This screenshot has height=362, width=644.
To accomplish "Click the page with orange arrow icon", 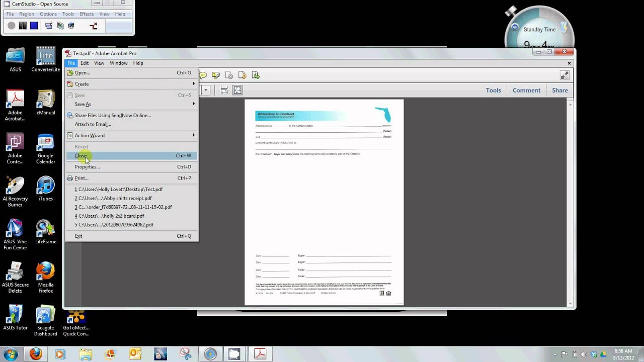I will point(242,75).
